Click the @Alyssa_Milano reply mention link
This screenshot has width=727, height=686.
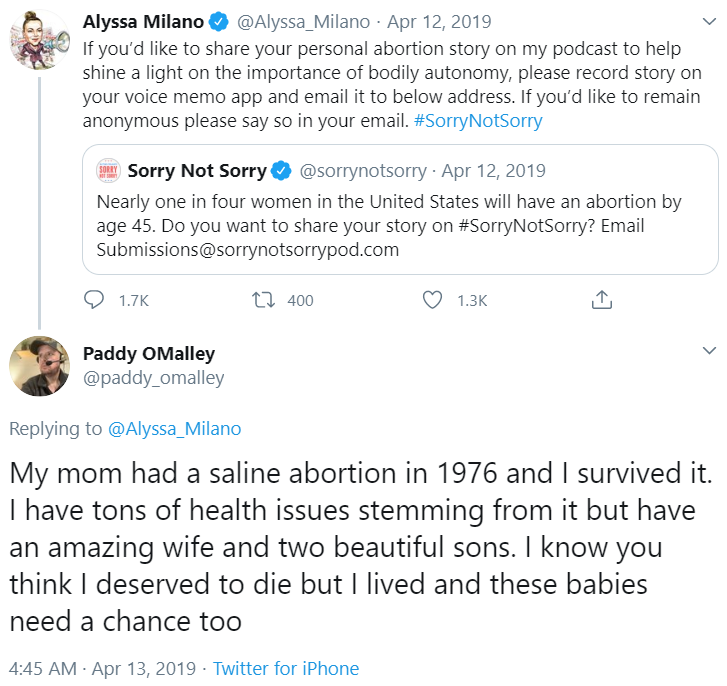(174, 429)
